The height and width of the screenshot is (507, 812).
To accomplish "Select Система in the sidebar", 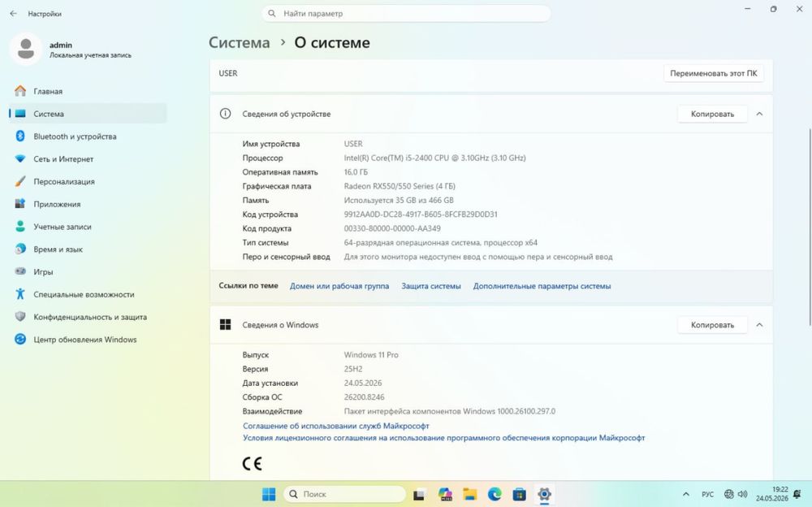I will coord(88,114).
